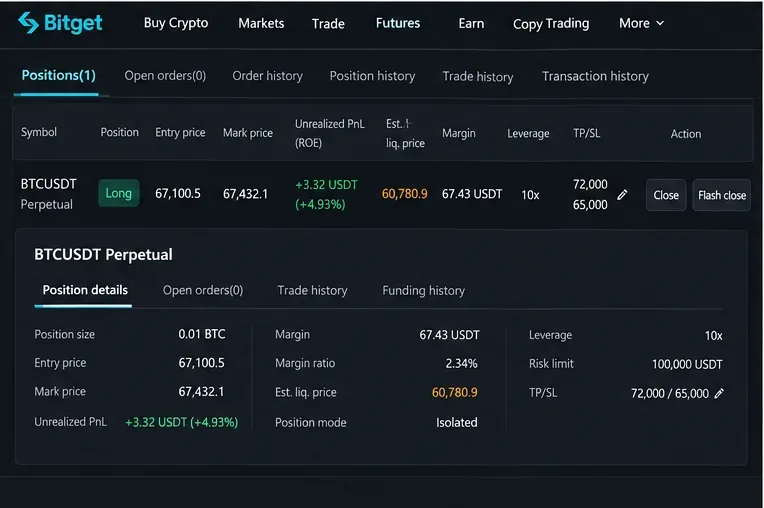Flash close the BTCUSDT position

tap(722, 195)
